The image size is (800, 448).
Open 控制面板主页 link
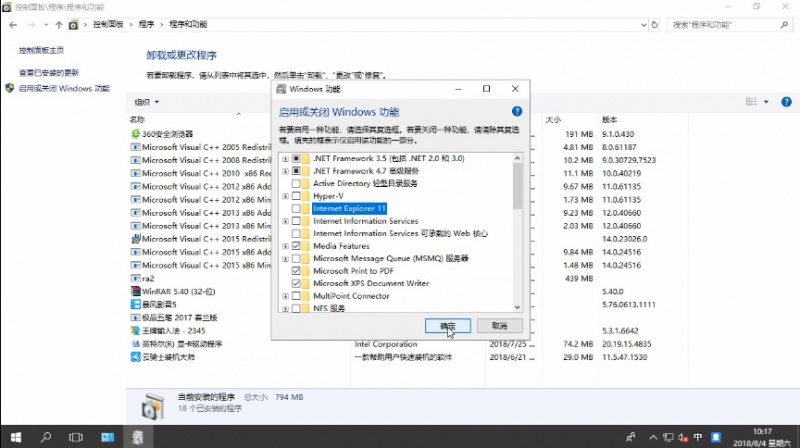pyautogui.click(x=41, y=50)
